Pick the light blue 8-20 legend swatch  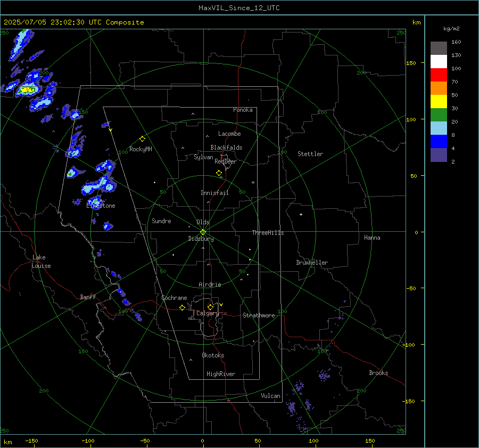point(439,128)
